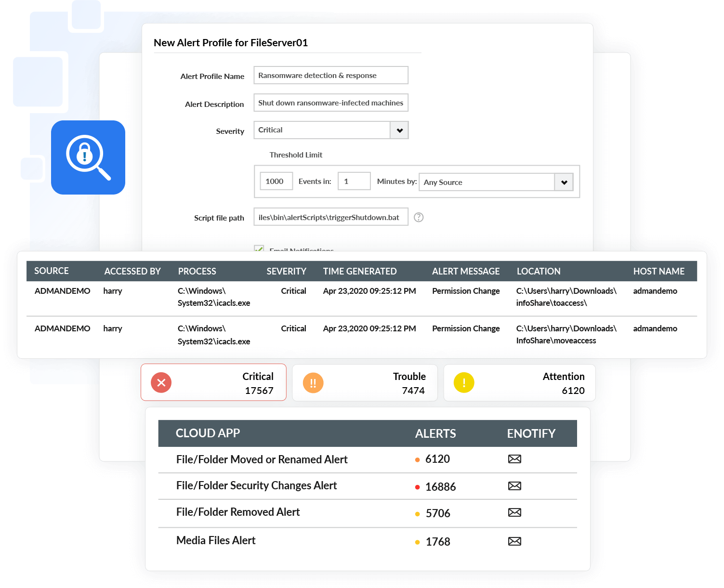Click the 1000 events threshold input
724x588 pixels.
276,181
